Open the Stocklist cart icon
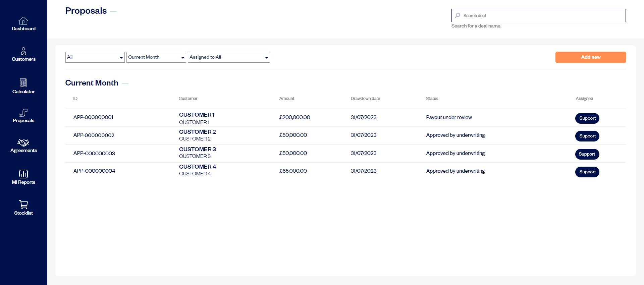The height and width of the screenshot is (285, 644). (x=23, y=205)
